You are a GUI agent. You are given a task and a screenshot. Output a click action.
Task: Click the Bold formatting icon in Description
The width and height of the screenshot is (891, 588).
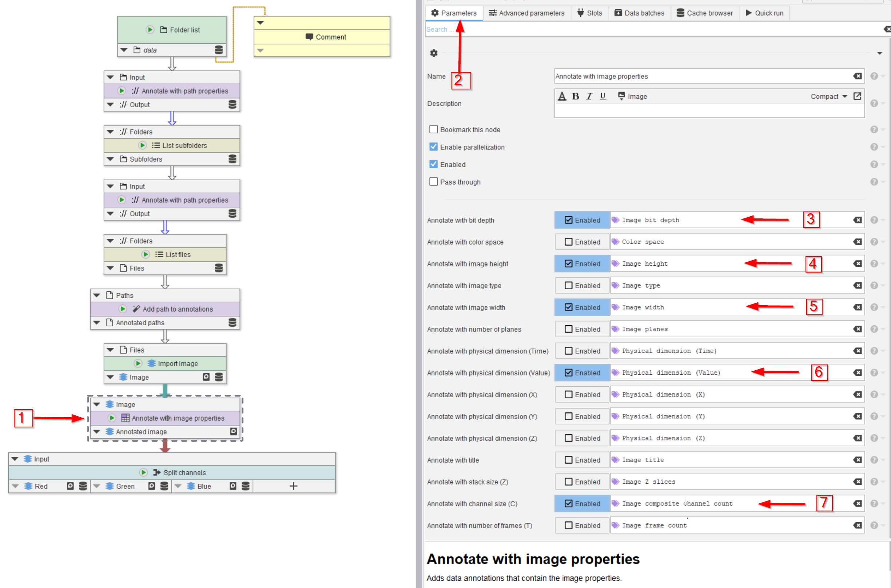click(575, 96)
